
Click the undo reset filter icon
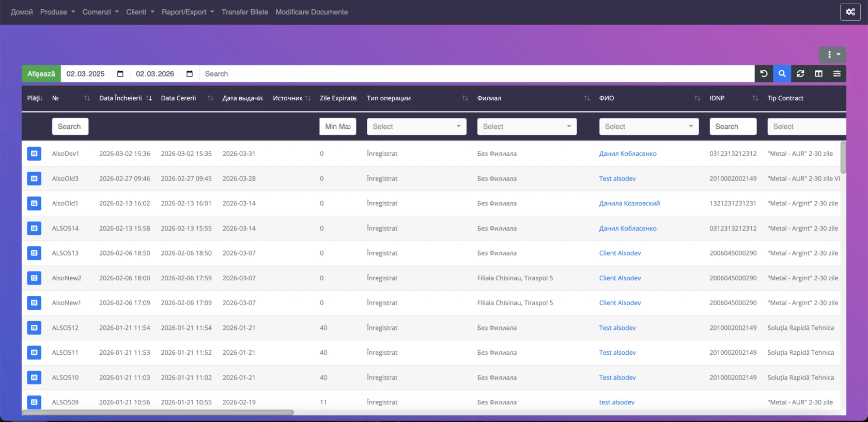point(764,74)
